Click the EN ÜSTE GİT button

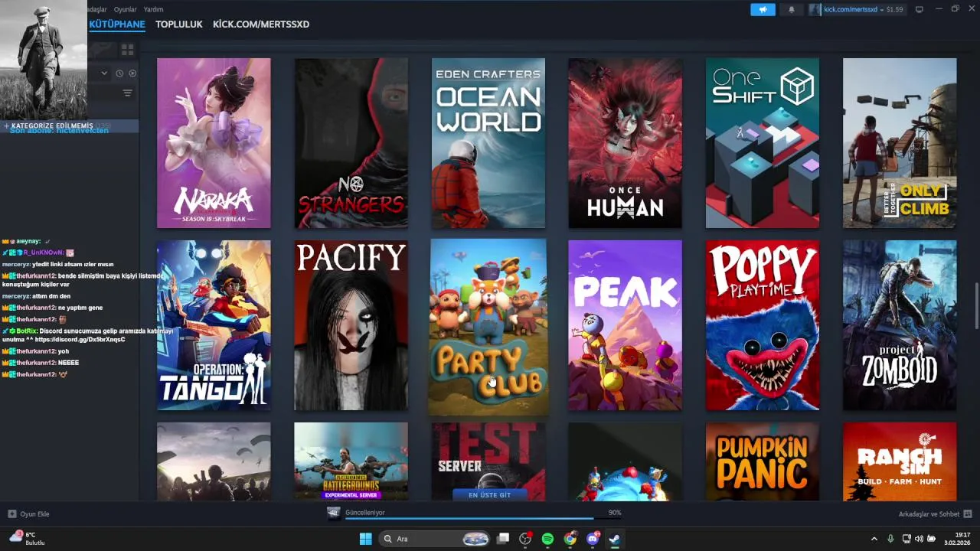489,495
